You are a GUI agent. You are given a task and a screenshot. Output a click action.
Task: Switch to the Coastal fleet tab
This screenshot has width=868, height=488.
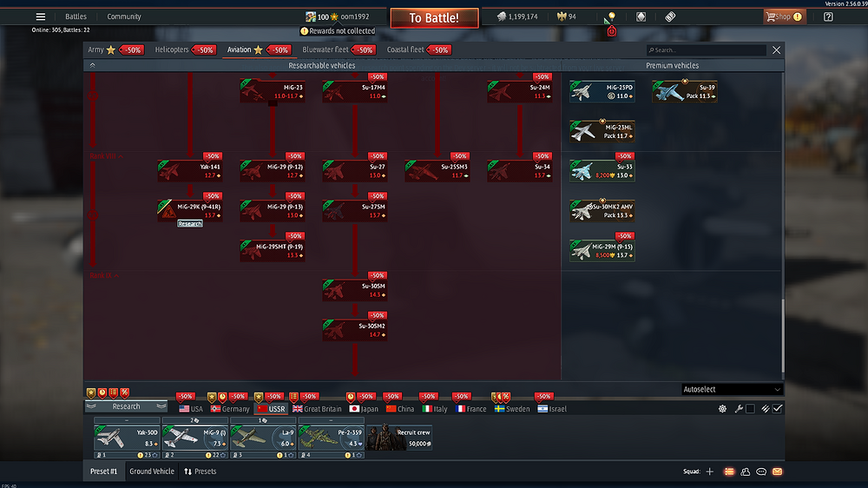[405, 49]
